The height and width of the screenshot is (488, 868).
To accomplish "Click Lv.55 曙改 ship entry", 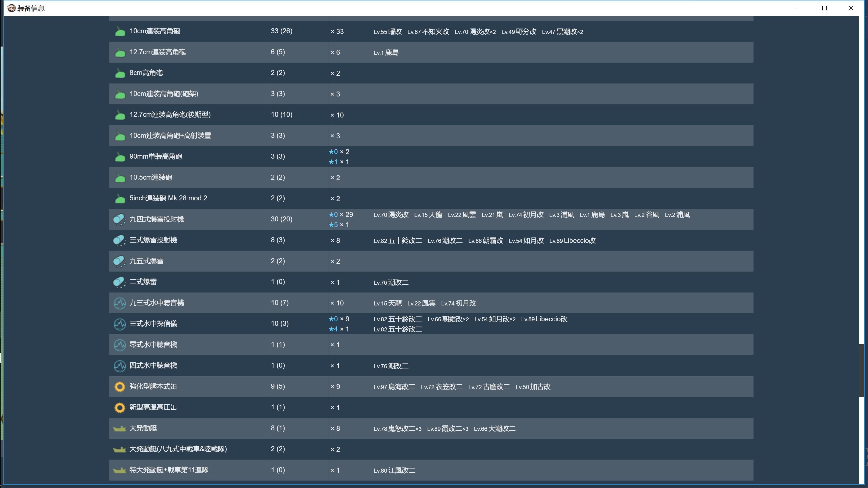I will [x=387, y=32].
